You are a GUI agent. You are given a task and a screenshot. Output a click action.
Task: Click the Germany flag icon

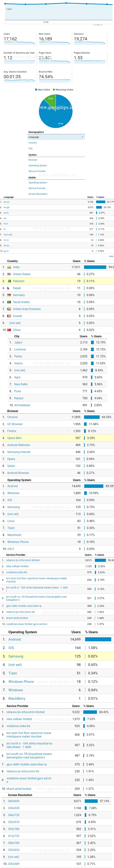pyautogui.click(x=9, y=295)
